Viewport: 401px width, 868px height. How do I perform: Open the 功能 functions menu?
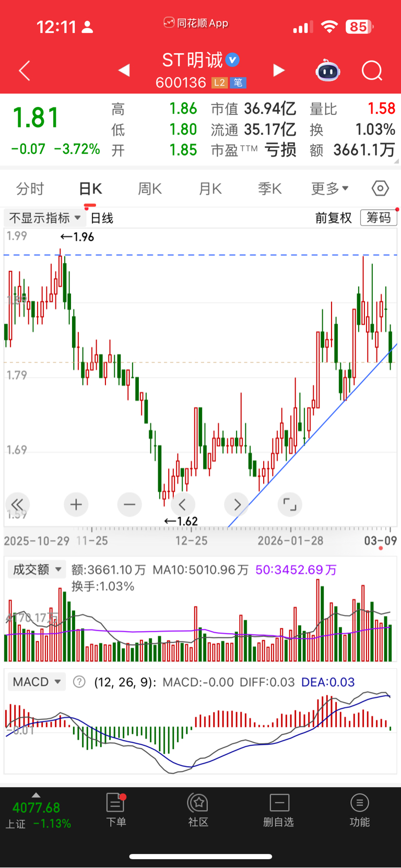pyautogui.click(x=360, y=811)
